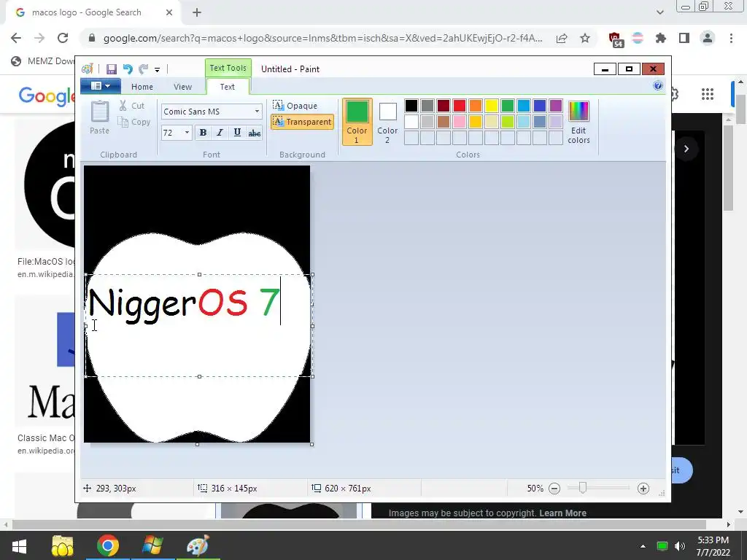Select the Text ribbon tab
The image size is (747, 560).
click(x=228, y=87)
